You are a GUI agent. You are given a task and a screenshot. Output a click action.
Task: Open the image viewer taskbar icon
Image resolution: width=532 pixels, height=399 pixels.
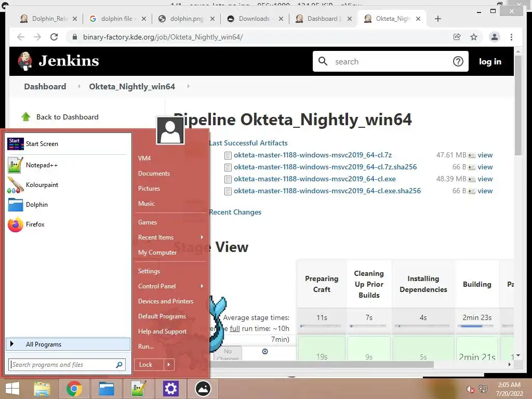click(203, 389)
